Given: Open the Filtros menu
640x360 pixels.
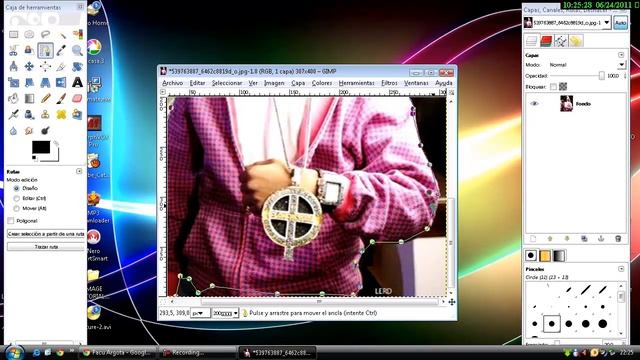Looking at the screenshot, I should 389,83.
